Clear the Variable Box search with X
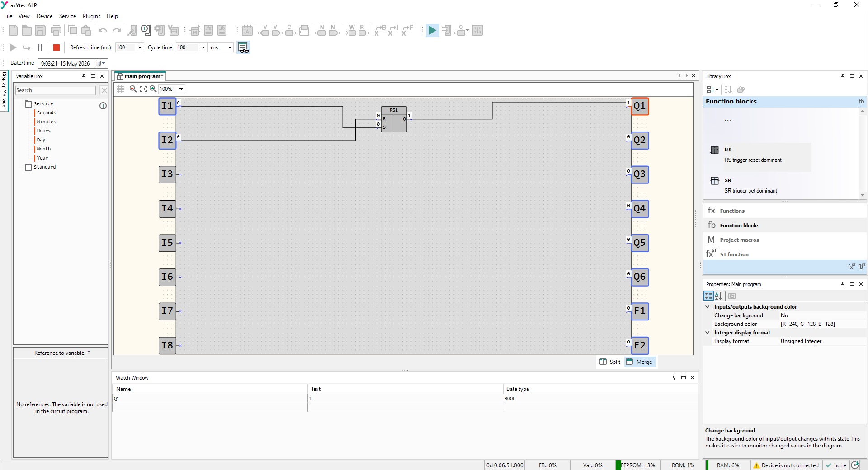868x470 pixels. pyautogui.click(x=104, y=90)
